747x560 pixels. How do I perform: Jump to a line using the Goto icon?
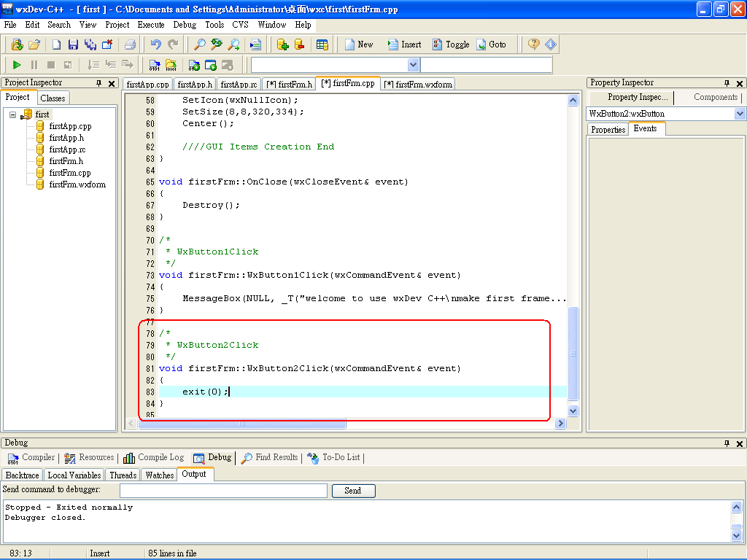click(493, 44)
